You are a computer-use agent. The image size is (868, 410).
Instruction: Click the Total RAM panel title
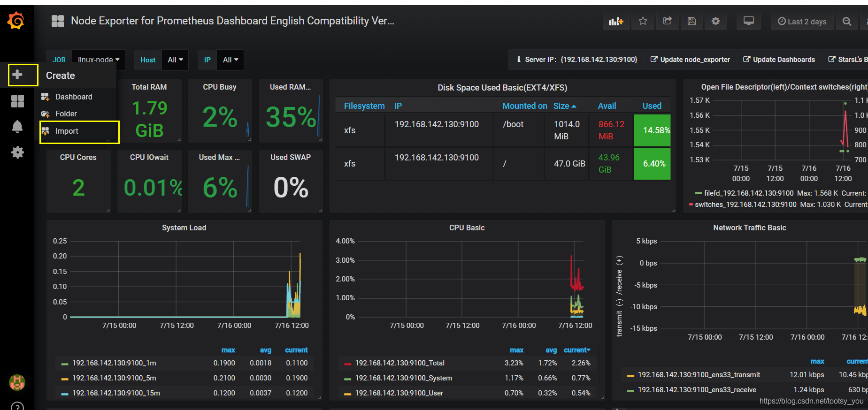point(149,87)
